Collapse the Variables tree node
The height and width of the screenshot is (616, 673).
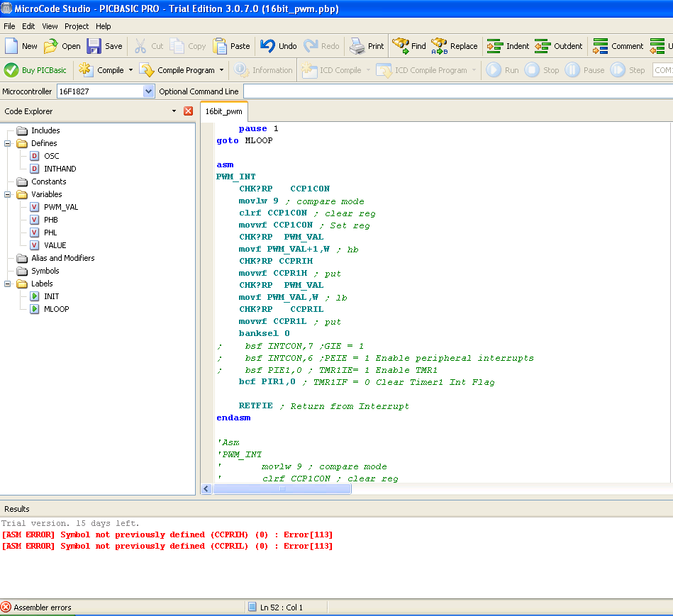tap(9, 194)
